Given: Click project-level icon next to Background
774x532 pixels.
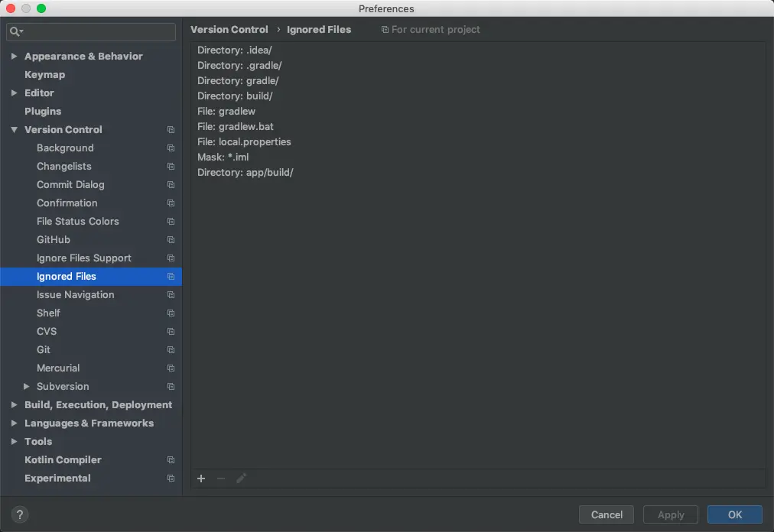Looking at the screenshot, I should pos(171,148).
